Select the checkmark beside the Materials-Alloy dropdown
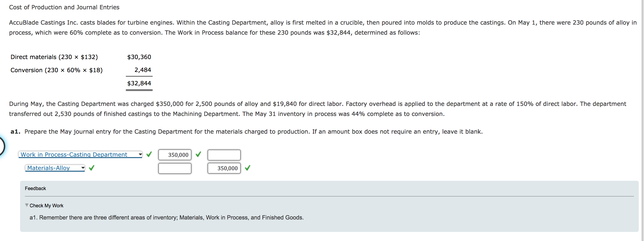644x241 pixels. pos(92,168)
